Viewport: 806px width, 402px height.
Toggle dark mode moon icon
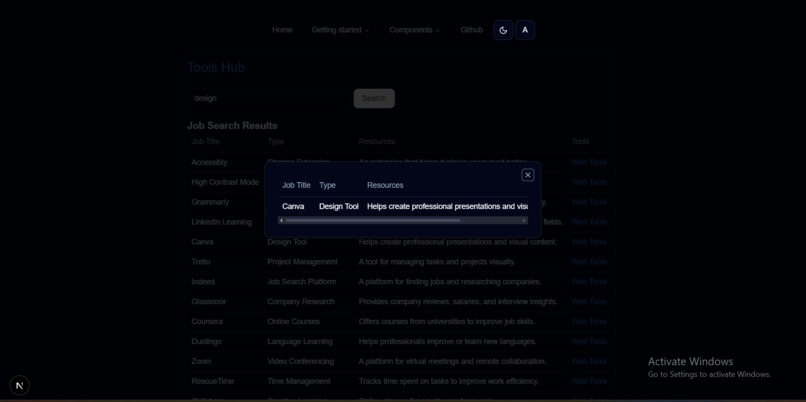click(x=503, y=30)
